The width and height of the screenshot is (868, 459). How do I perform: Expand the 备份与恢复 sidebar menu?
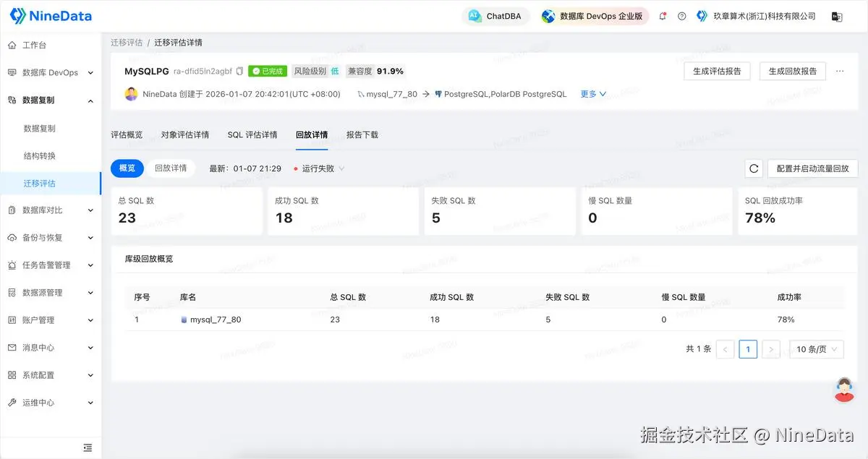(x=51, y=238)
